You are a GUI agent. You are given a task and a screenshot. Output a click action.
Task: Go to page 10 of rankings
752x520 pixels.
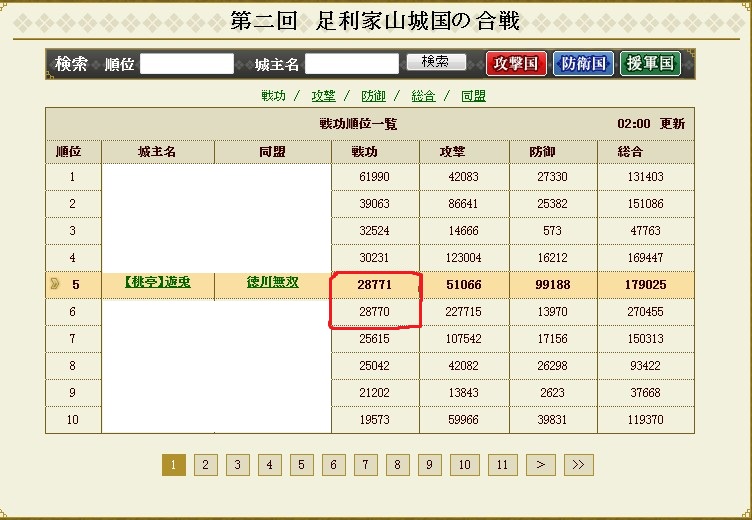[x=465, y=465]
